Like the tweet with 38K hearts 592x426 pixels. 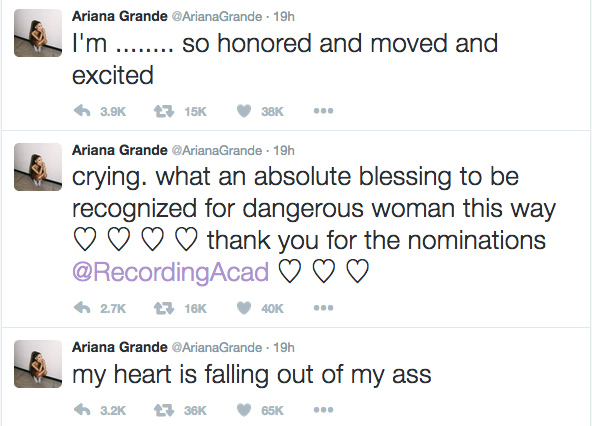coord(244,111)
